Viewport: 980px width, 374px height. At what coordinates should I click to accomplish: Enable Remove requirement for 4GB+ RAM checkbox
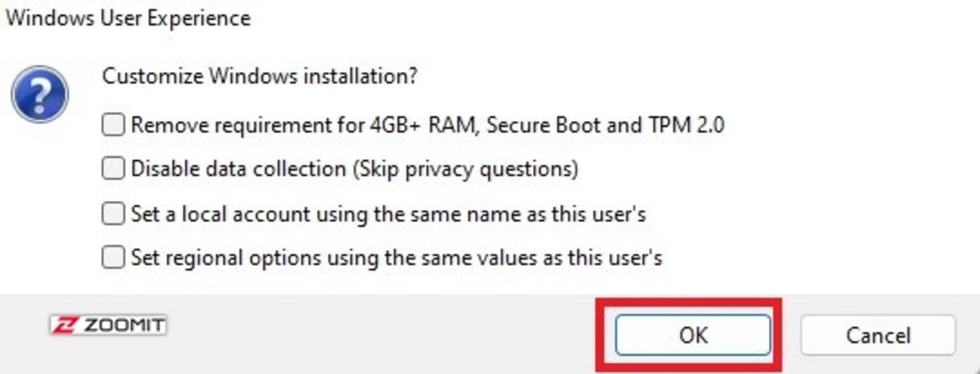click(113, 125)
